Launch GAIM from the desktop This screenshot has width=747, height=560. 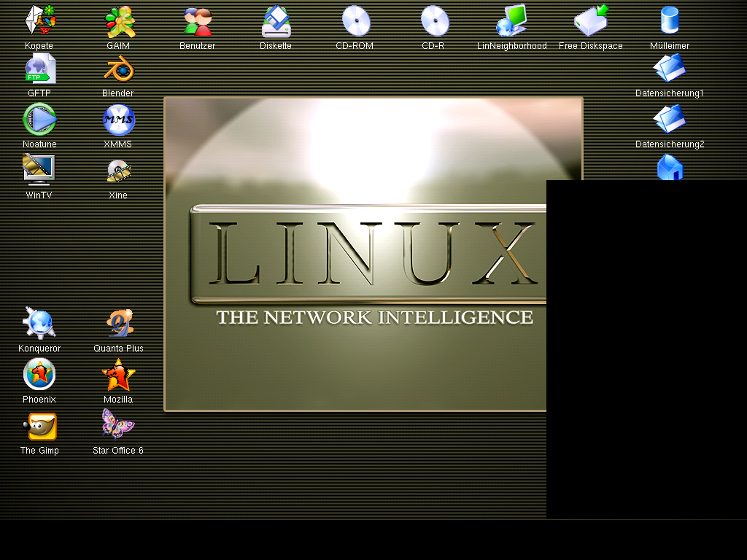click(x=119, y=21)
